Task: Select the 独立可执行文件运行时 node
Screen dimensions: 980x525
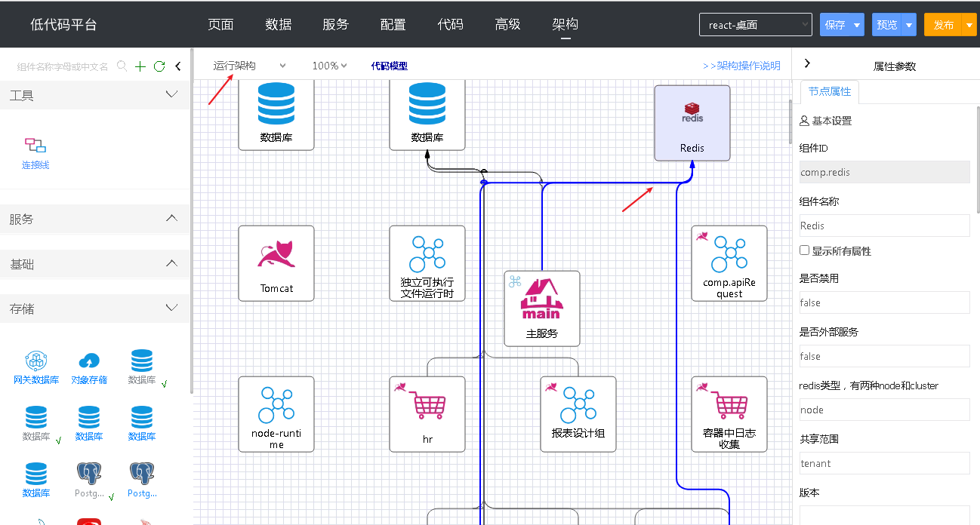Action: click(427, 263)
